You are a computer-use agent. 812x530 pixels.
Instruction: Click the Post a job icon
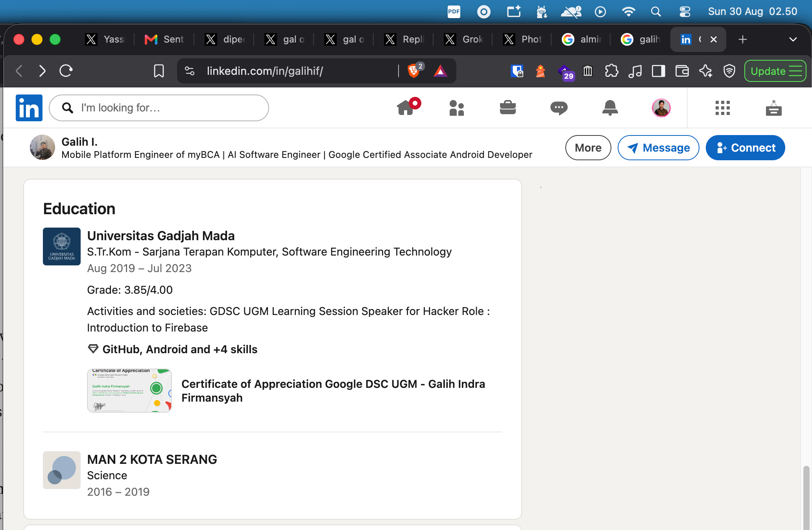tap(774, 108)
